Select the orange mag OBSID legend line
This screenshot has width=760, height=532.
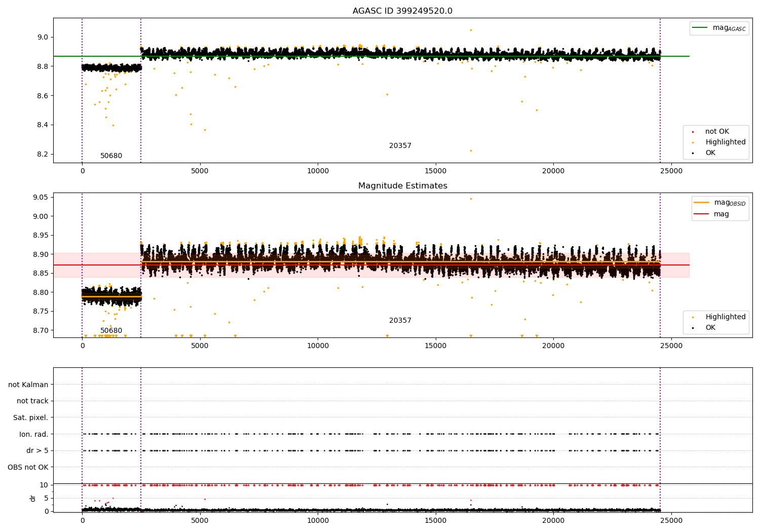pos(702,203)
